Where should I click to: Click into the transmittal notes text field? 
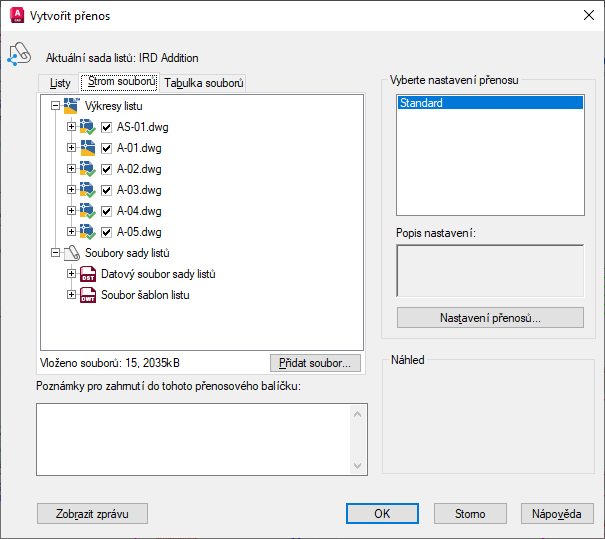tap(193, 438)
